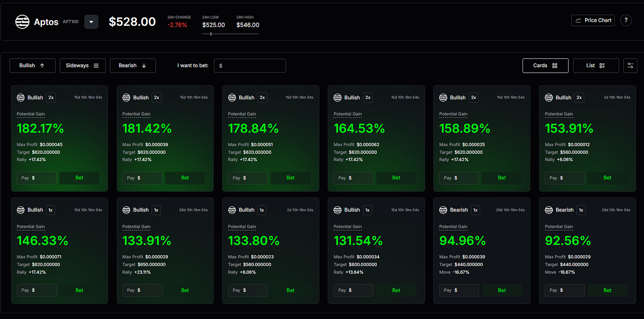
Task: Place Bet on the 164.53% card
Action: coord(396,178)
